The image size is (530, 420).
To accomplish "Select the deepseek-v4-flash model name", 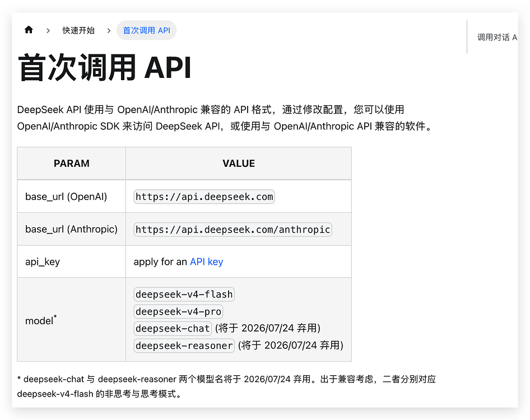I will click(184, 295).
